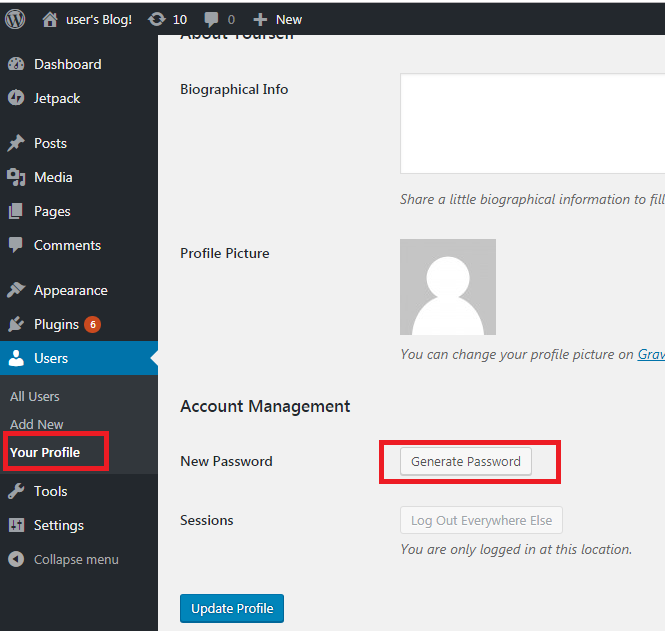This screenshot has height=631, width=665.
Task: Click the Sessions label
Action: click(207, 520)
